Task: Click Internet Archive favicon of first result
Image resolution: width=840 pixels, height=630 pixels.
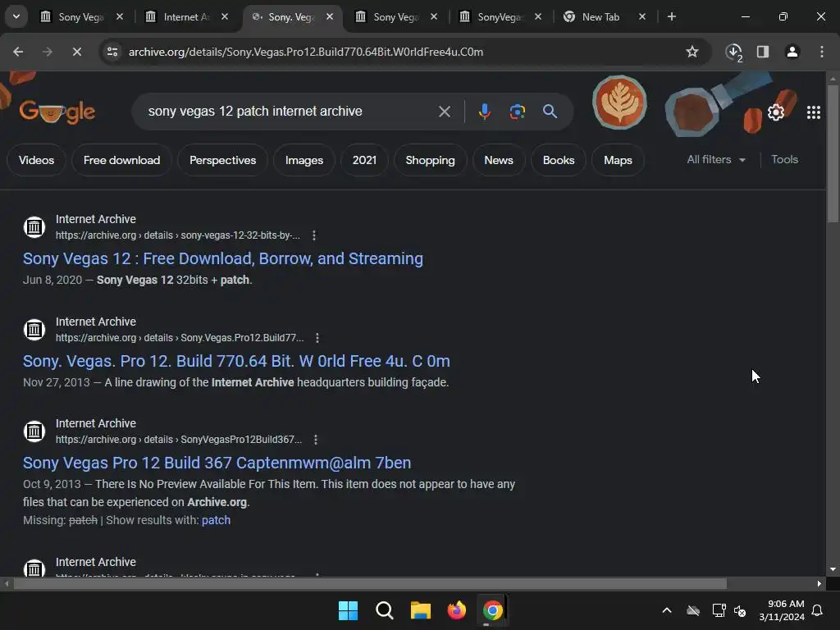Action: point(34,227)
